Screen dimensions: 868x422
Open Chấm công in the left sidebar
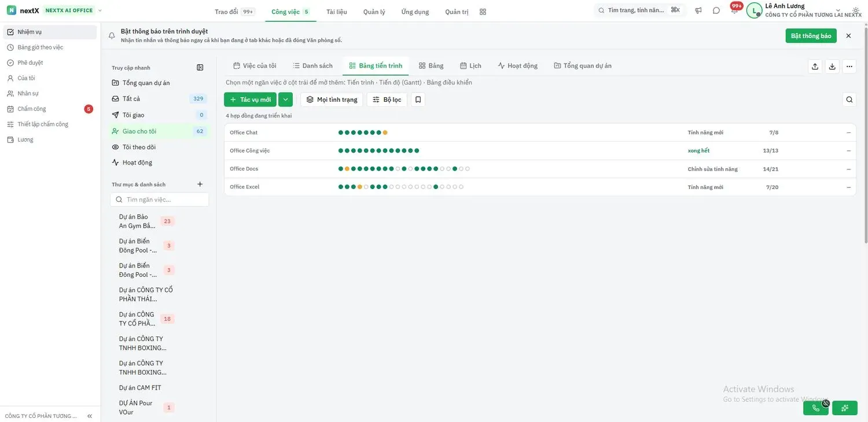coord(50,109)
